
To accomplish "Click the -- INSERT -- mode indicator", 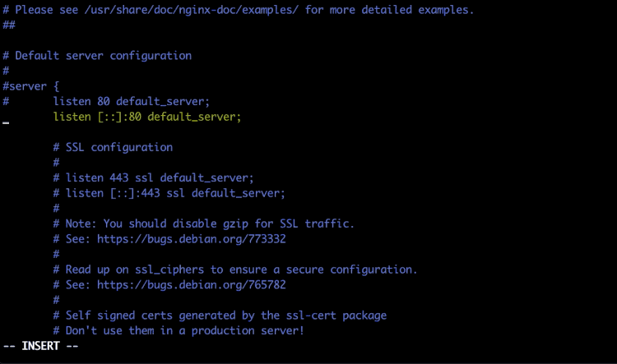I will point(40,346).
